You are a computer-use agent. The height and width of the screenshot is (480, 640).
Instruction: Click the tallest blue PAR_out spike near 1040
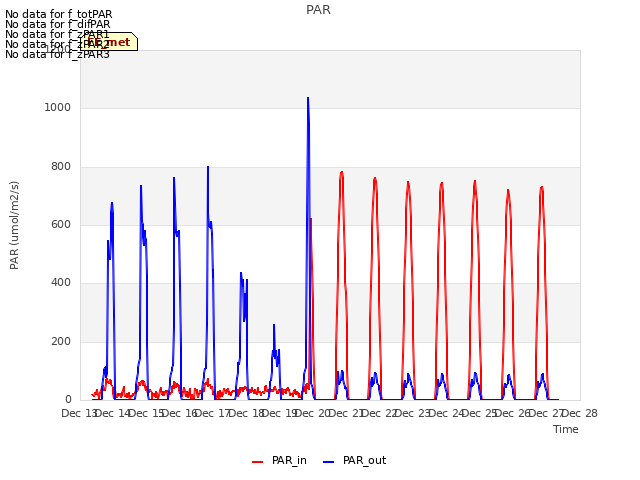308,99
